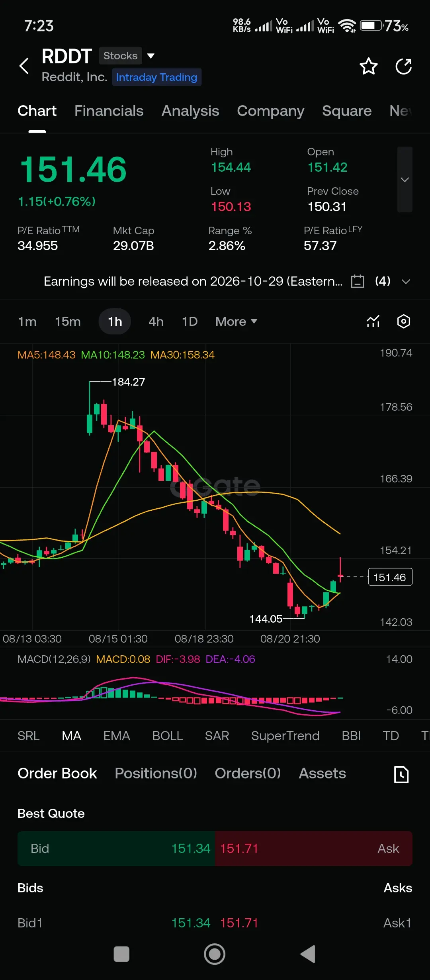430x980 pixels.
Task: Tap the High 154.44 value
Action: coord(231,167)
